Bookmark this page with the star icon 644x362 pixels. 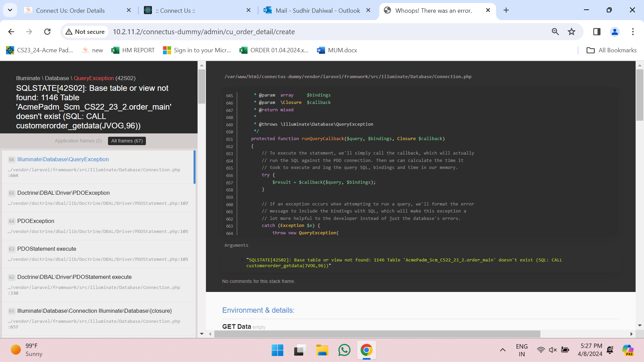(x=572, y=32)
